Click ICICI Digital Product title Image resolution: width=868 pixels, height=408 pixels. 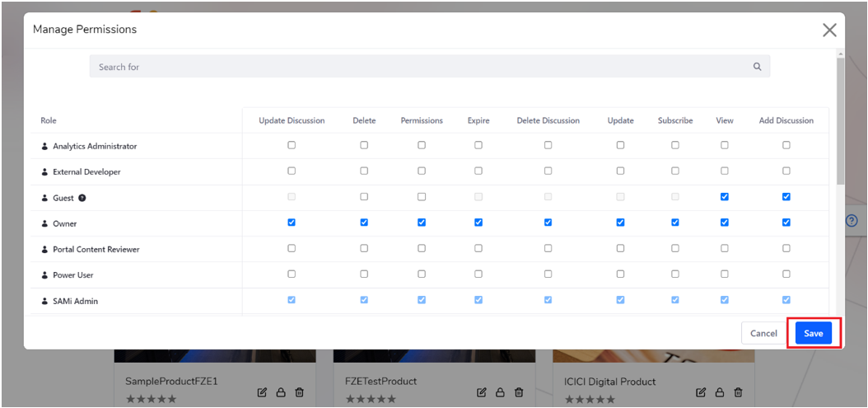[x=610, y=382]
